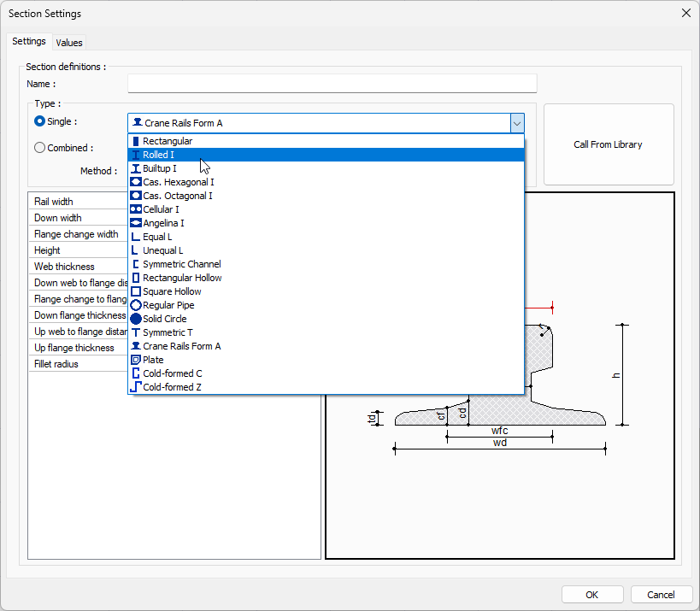Switch to the Values tab
This screenshot has width=700, height=611.
(x=69, y=42)
